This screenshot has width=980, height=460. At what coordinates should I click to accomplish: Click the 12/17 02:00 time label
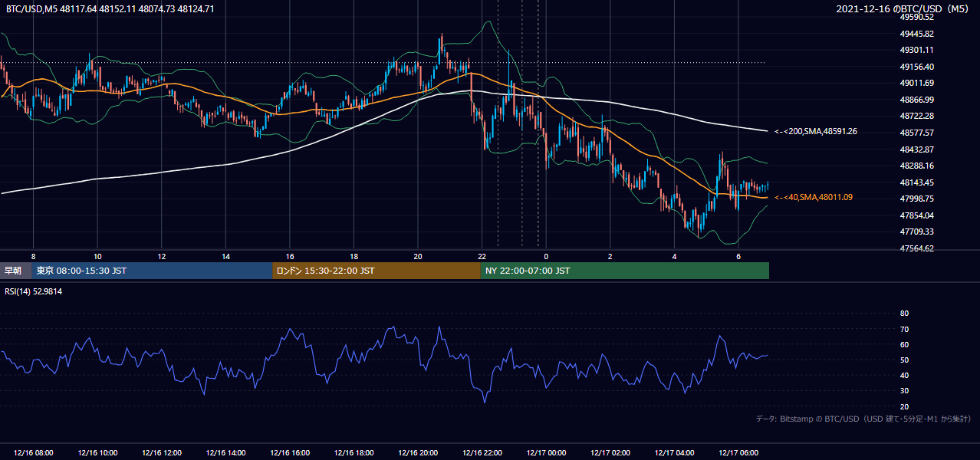tap(610, 453)
